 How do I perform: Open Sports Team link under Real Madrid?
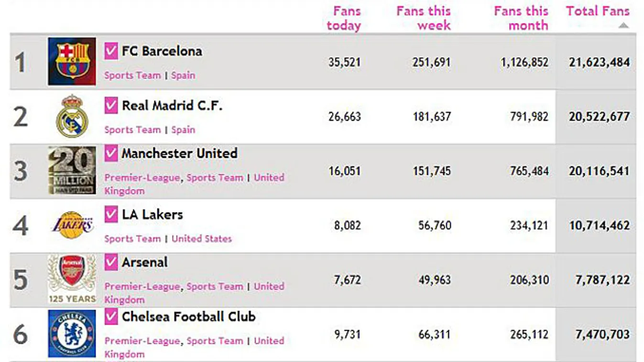[132, 130]
